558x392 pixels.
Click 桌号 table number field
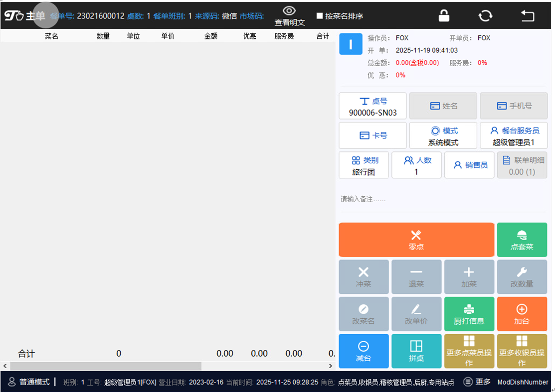click(372, 106)
